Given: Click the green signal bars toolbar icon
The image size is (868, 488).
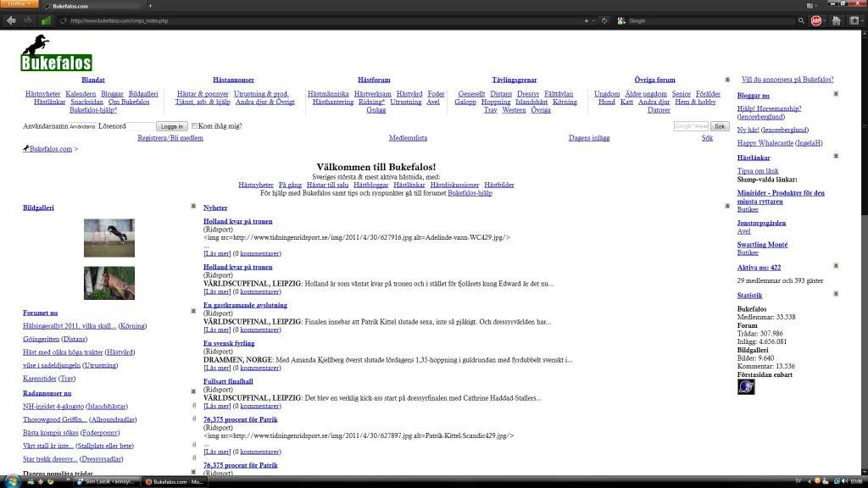Looking at the screenshot, I should coord(46,20).
